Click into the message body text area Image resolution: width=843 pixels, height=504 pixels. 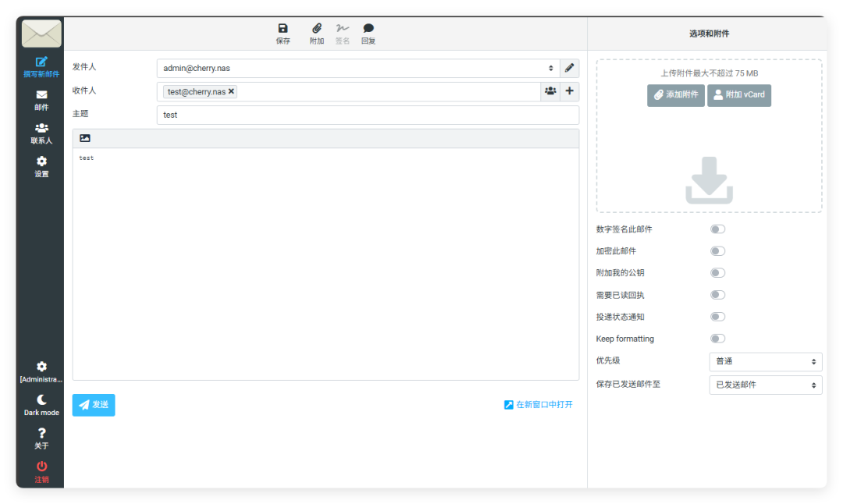tap(325, 264)
